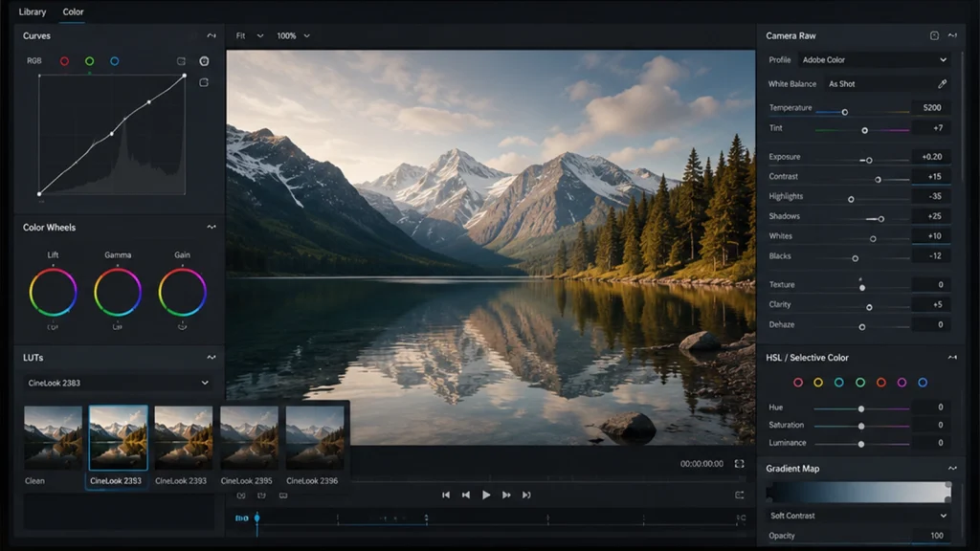Click the small square icon beside Curves channels
This screenshot has width=980, height=551.
(x=181, y=61)
